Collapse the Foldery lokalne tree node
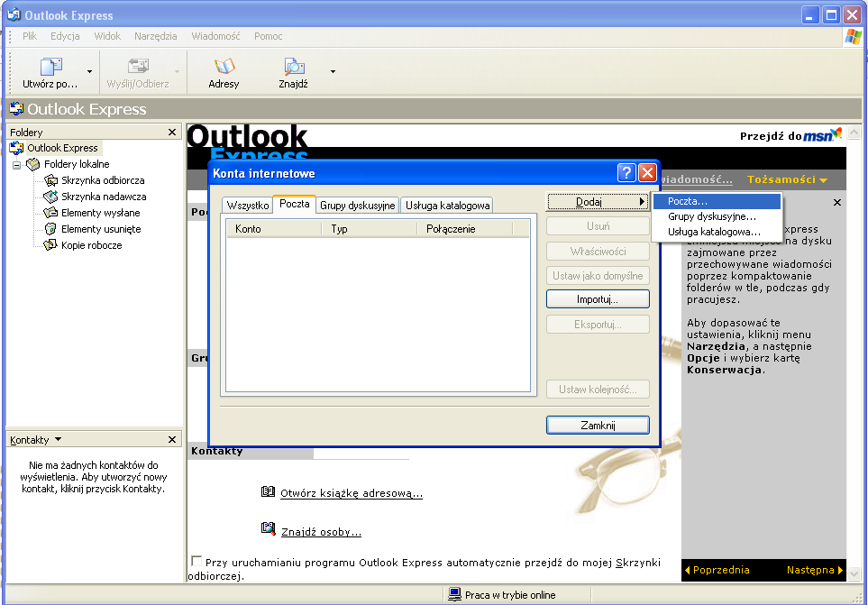Screen dimensions: 868x605 pos(16,165)
